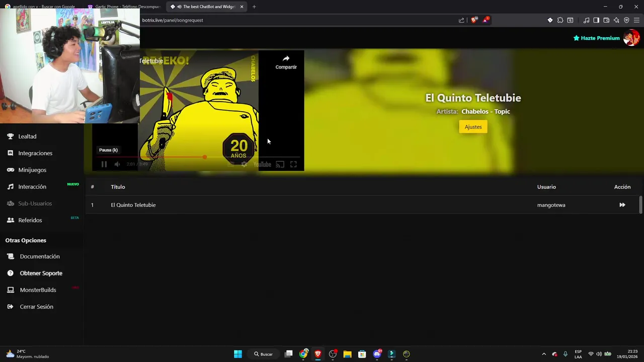Image resolution: width=644 pixels, height=362 pixels.
Task: Open Referidos in the sidebar
Action: click(30, 220)
